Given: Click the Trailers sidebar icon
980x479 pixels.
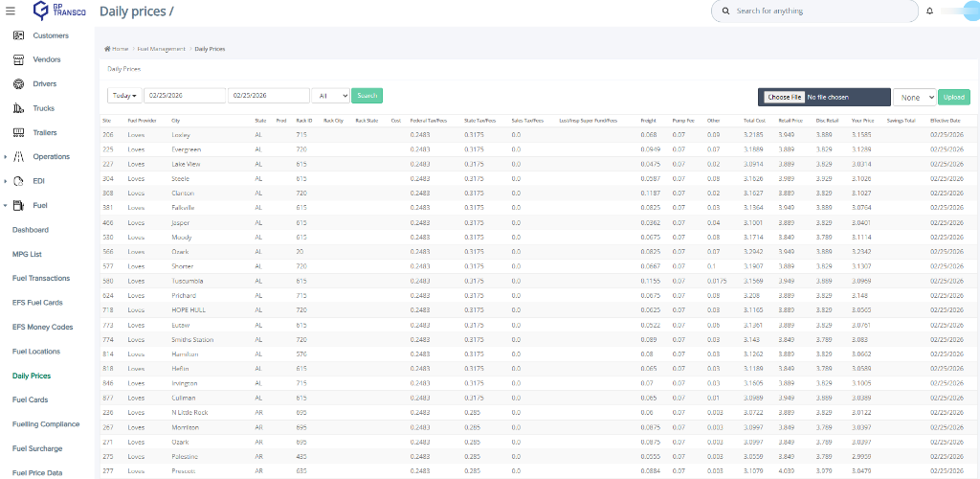Looking at the screenshot, I should tap(19, 132).
